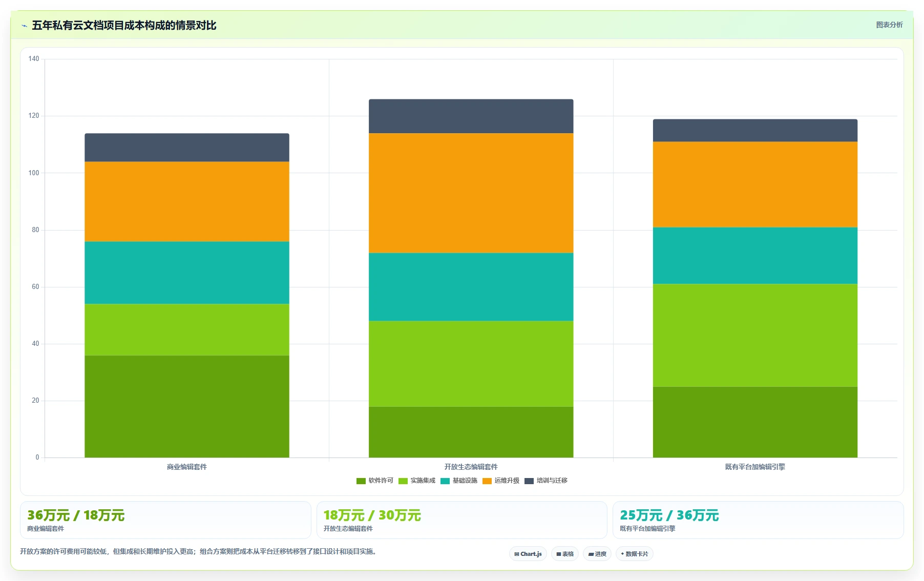Click the 0 y-axis tick label
This screenshot has width=924, height=581.
(37, 458)
